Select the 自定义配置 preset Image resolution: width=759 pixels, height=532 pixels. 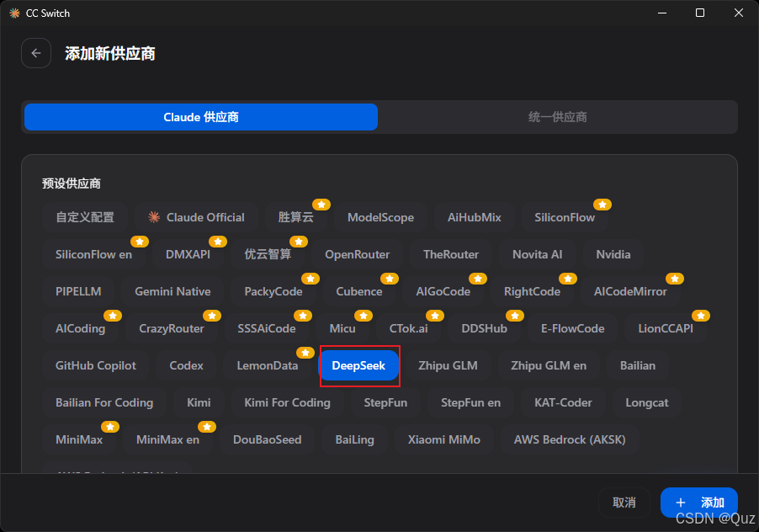(x=85, y=217)
